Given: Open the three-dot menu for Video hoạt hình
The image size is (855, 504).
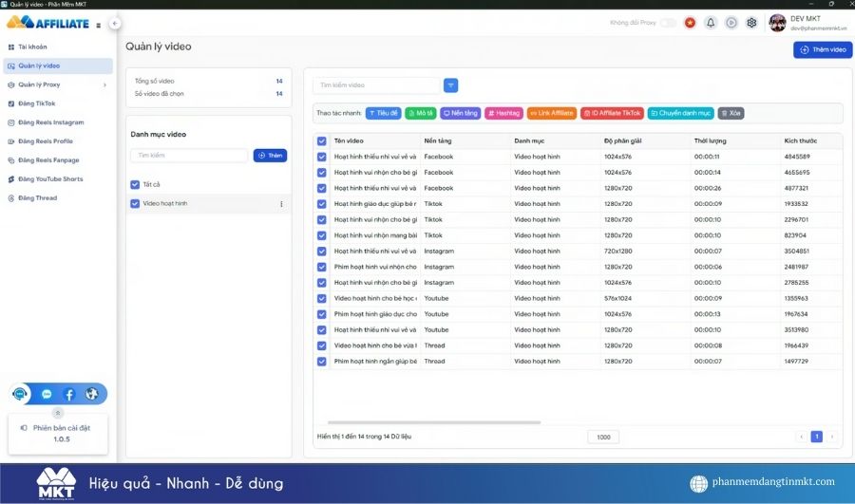Looking at the screenshot, I should (281, 204).
